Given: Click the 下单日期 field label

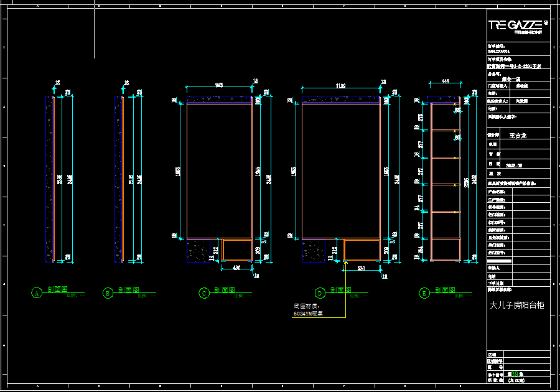Looking at the screenshot, I should (496, 283).
